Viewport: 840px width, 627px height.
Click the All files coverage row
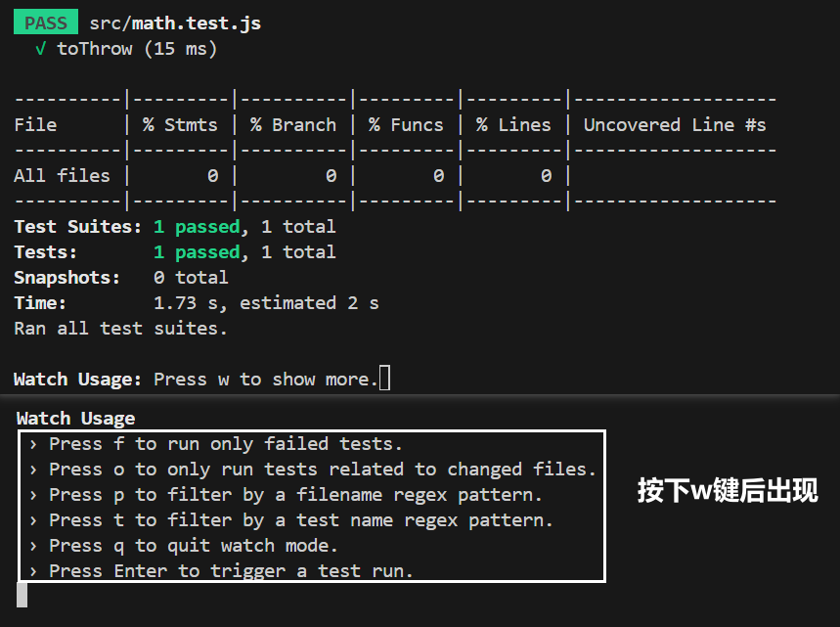(x=62, y=176)
